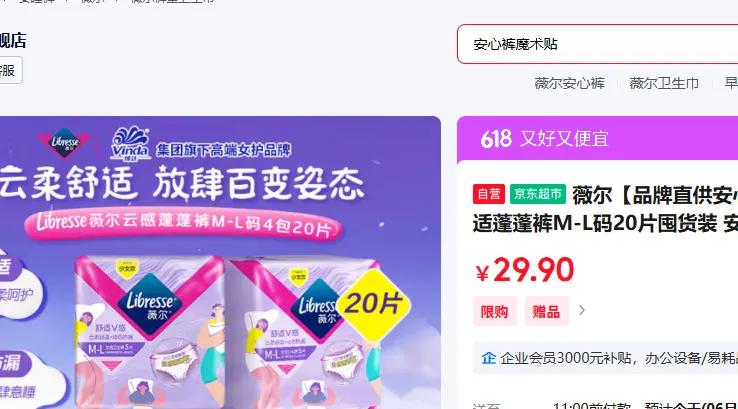Open the 限购 purchase limit tag
This screenshot has height=409, width=738.
494,311
